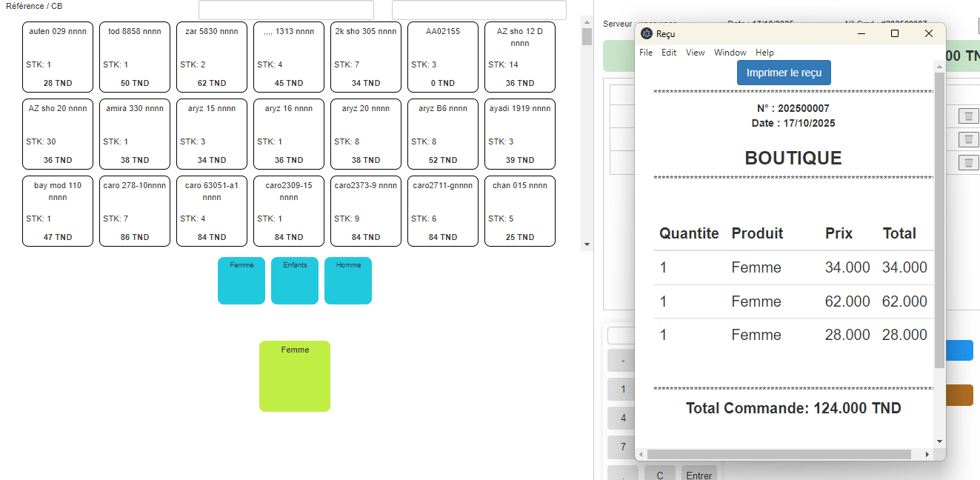Add product aryz B6 nnnn to the order
Image resolution: width=980 pixels, height=480 pixels.
[442, 134]
